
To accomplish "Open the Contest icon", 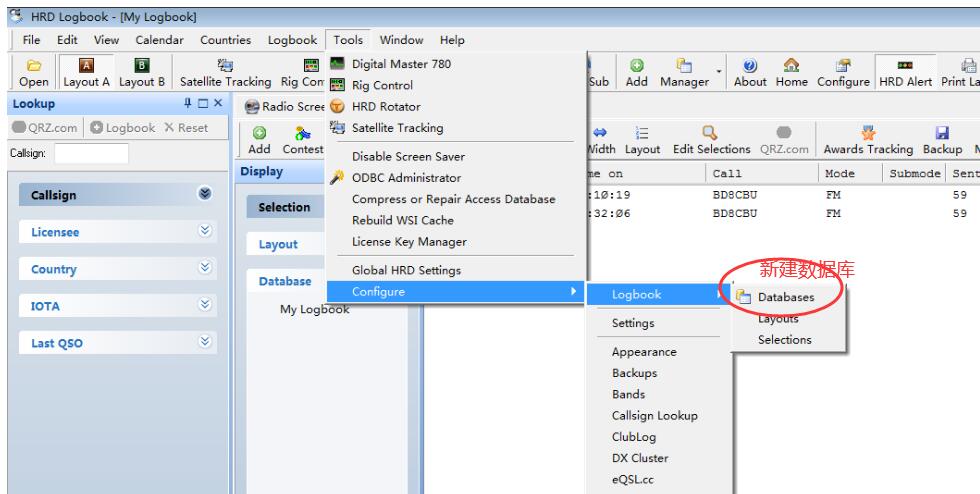I will tap(303, 140).
